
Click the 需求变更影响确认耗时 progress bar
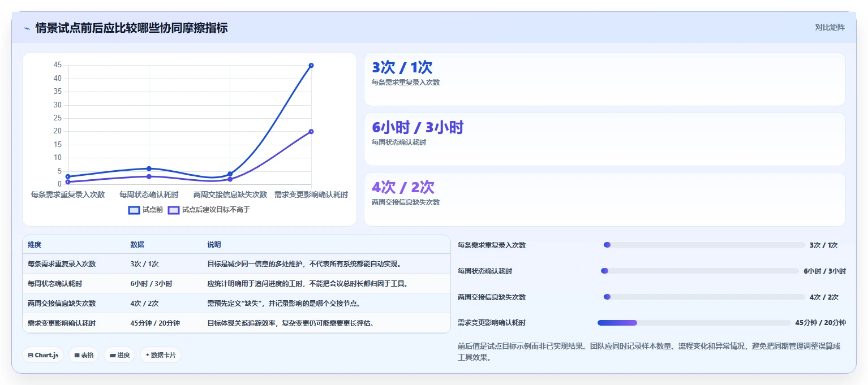pyautogui.click(x=694, y=323)
